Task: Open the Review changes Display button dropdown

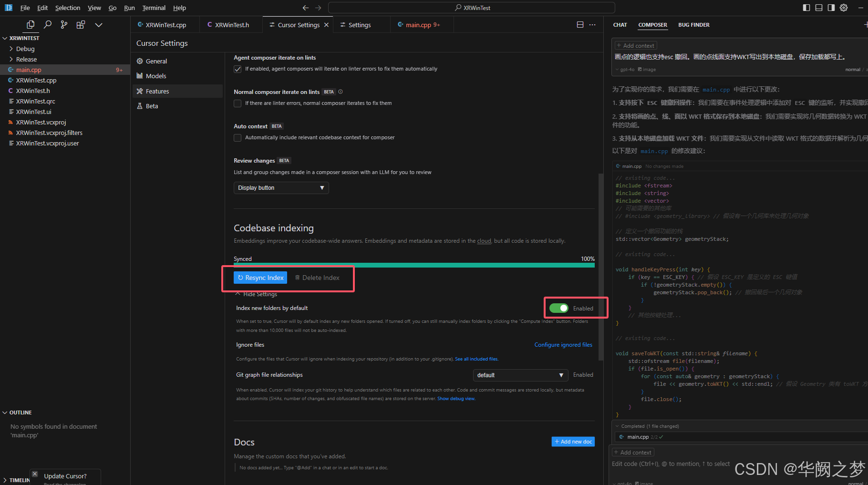Action: (x=281, y=187)
